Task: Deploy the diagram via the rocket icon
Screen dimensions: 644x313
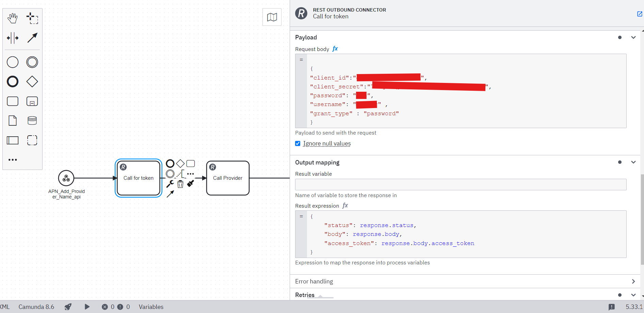Action: point(68,307)
